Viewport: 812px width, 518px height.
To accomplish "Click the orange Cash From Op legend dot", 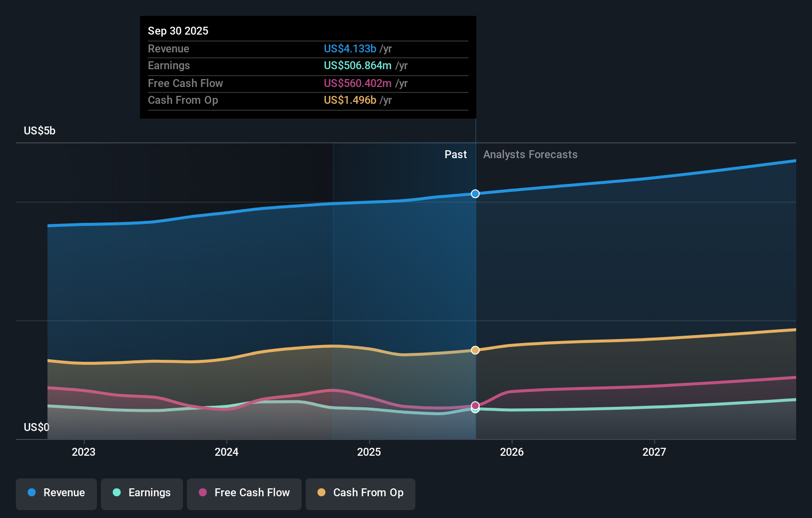I will (x=321, y=493).
